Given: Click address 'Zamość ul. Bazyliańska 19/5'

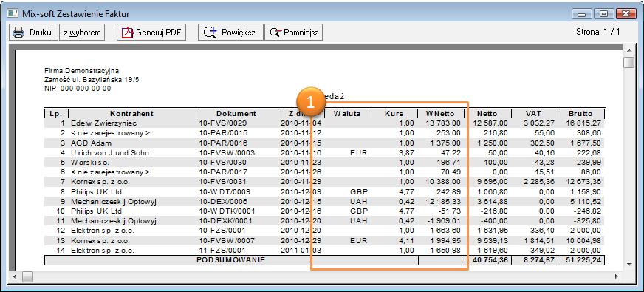Looking at the screenshot, I should [92, 79].
